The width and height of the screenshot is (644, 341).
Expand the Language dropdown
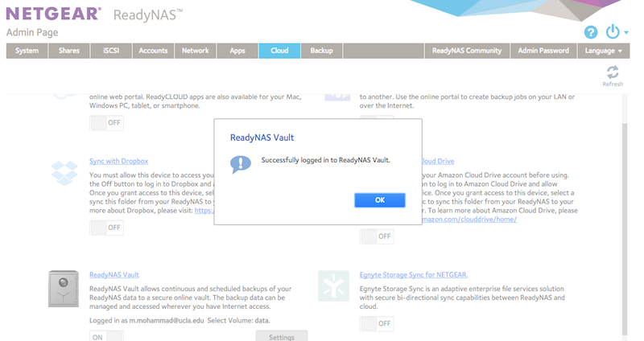(x=603, y=51)
